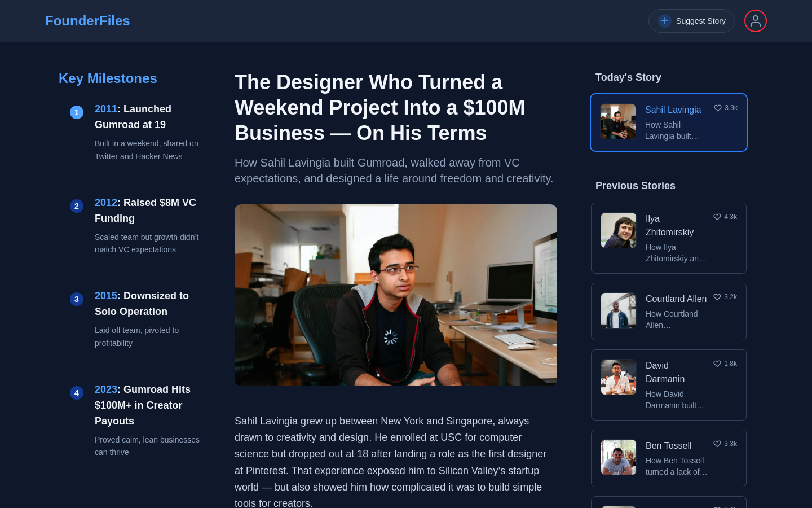Click the Previous Stories heading
This screenshot has width=812, height=508.
pos(635,186)
